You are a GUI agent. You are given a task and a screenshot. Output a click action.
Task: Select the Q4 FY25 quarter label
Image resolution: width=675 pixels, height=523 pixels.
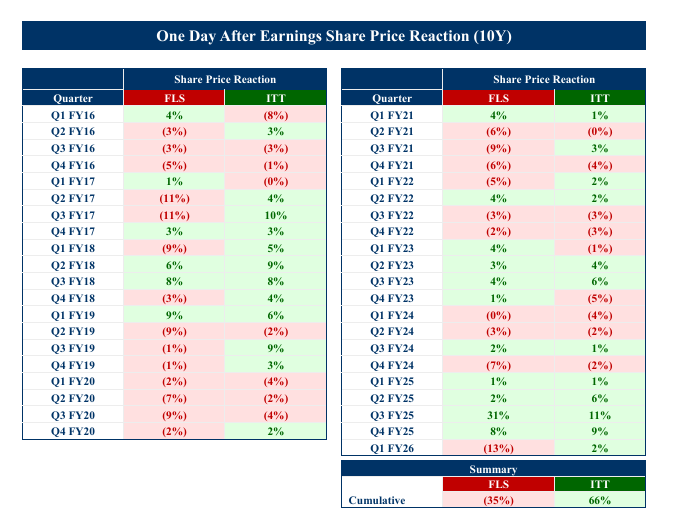coord(392,431)
